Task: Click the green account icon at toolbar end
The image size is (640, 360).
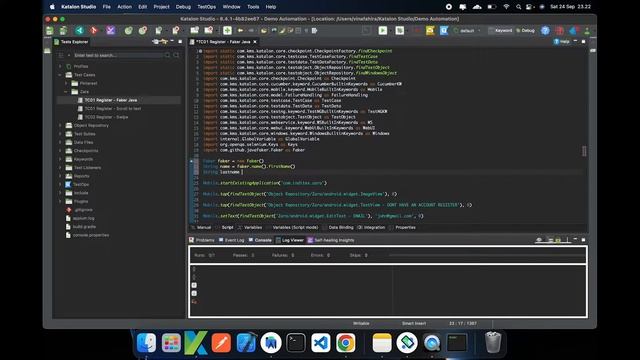Action: click(587, 31)
